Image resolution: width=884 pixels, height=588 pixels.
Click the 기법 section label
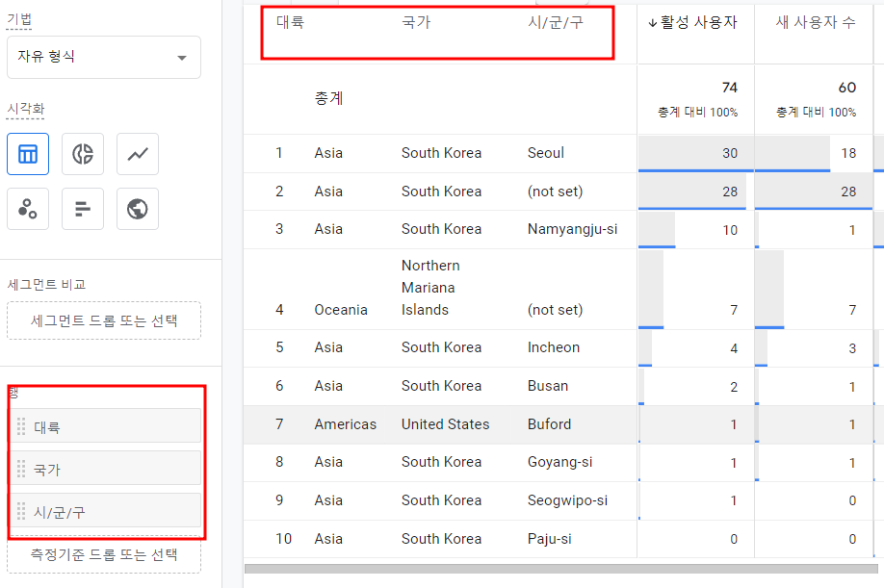point(19,19)
